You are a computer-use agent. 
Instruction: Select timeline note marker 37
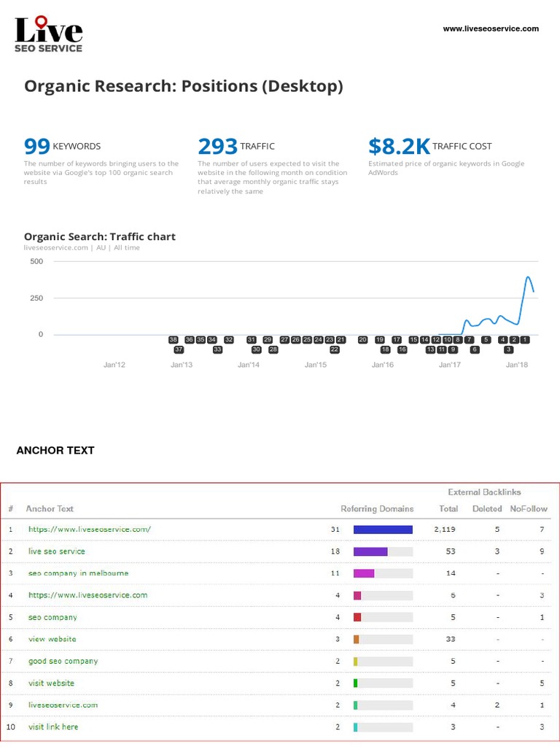coord(179,349)
